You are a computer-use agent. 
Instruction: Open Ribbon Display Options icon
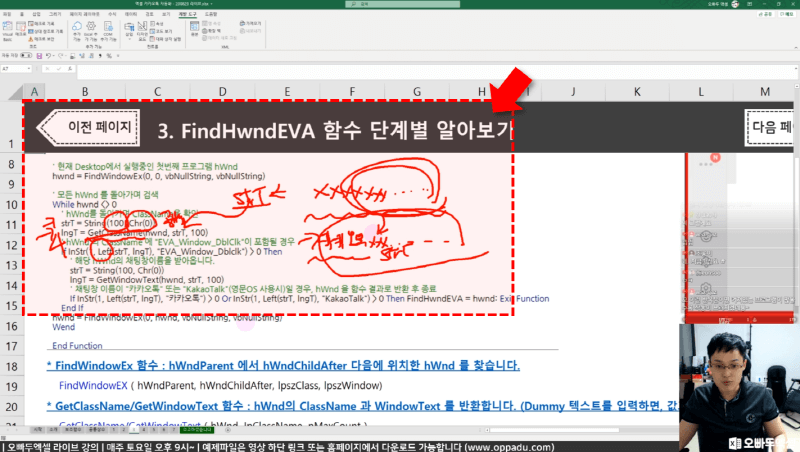click(749, 4)
